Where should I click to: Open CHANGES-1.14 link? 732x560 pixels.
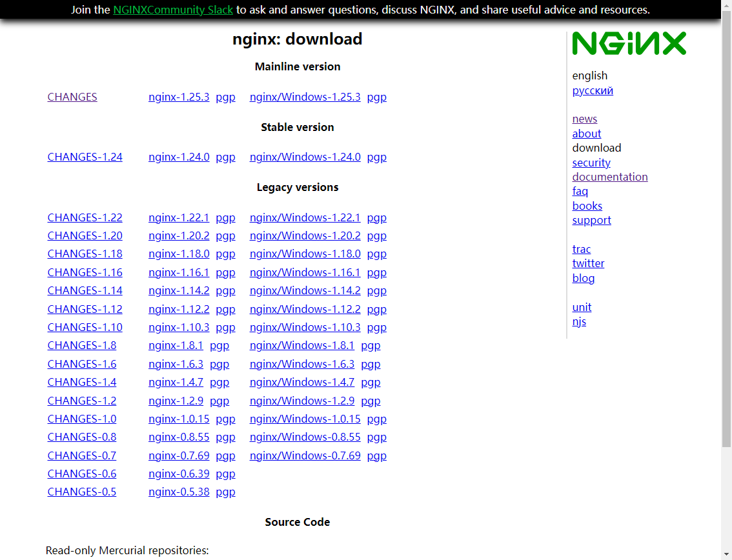point(85,291)
